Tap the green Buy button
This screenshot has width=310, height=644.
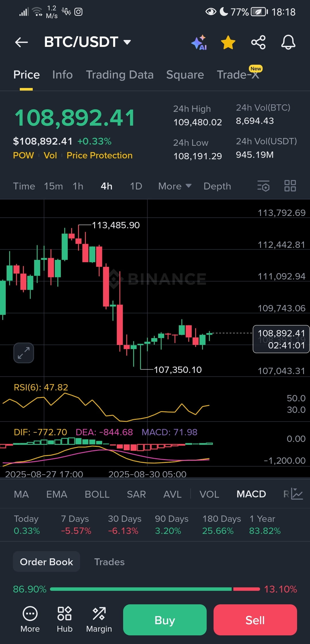(x=165, y=620)
